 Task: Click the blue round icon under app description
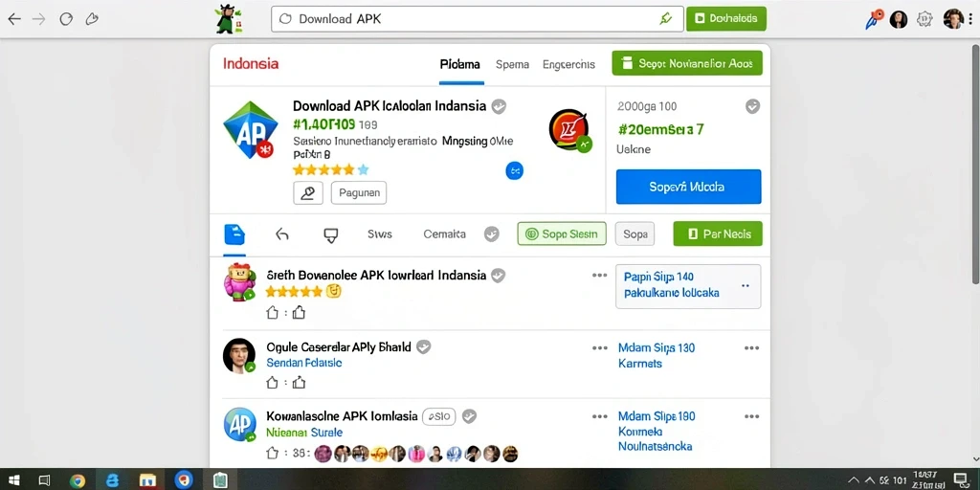pos(514,170)
